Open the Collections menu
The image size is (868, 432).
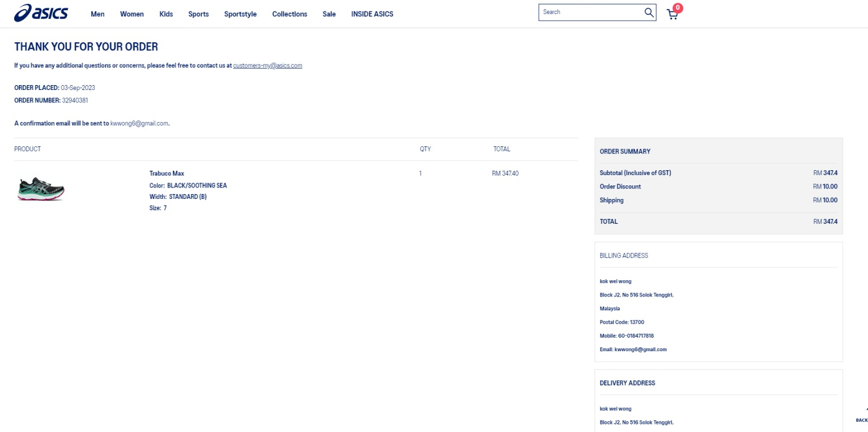click(290, 14)
